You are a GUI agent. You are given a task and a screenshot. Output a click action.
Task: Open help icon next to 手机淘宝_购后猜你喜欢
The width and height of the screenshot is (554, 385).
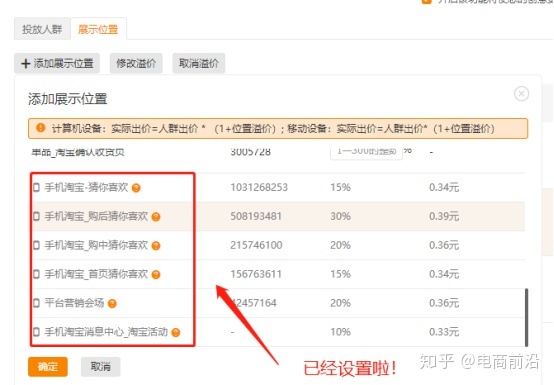(x=156, y=217)
